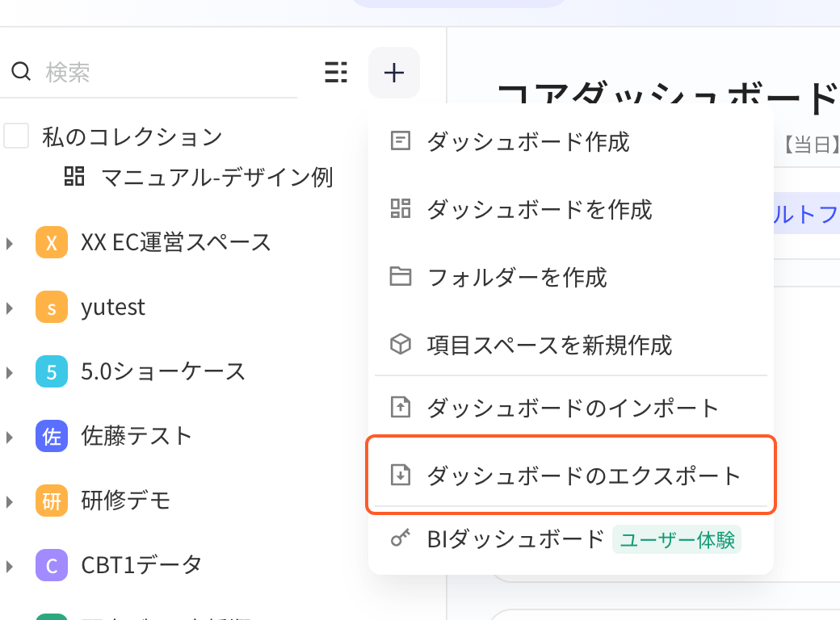The image size is (840, 620).
Task: Click blue 佐 avatar icon
Action: click(x=52, y=437)
